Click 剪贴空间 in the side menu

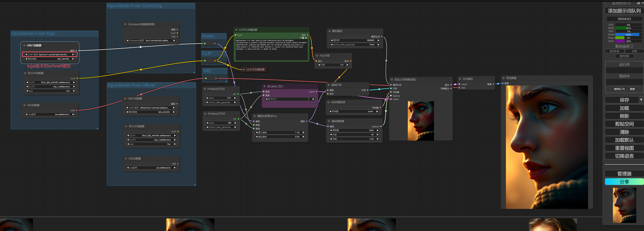coord(624,124)
